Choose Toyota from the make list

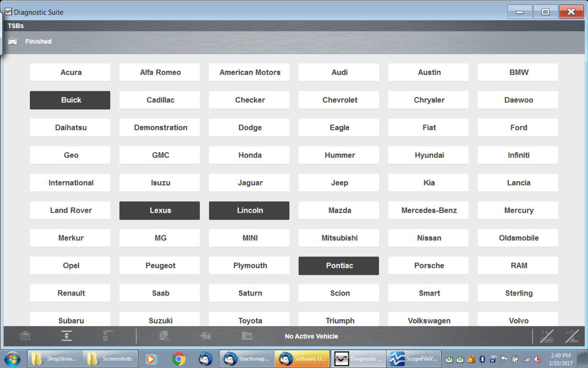[x=249, y=320]
